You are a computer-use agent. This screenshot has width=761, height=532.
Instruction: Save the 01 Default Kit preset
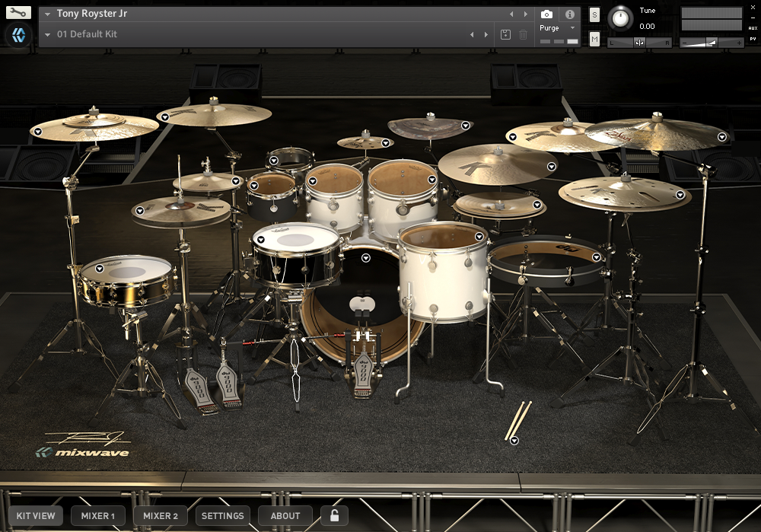point(506,34)
